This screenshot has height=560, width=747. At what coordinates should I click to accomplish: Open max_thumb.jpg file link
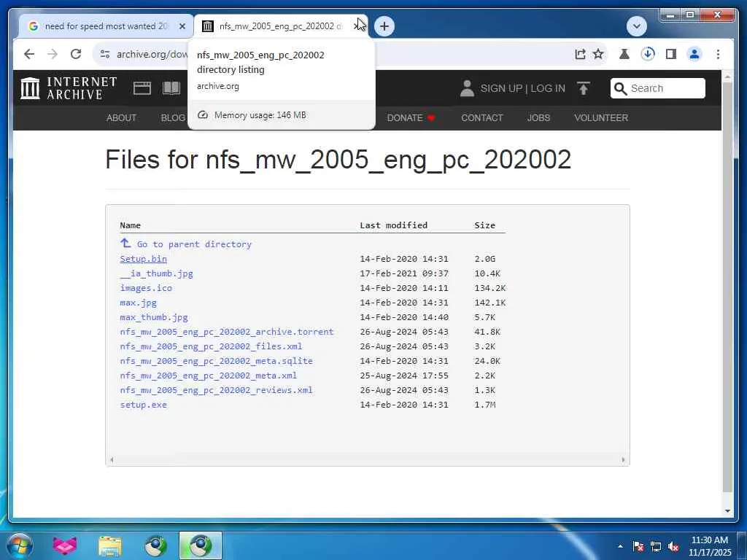(154, 317)
